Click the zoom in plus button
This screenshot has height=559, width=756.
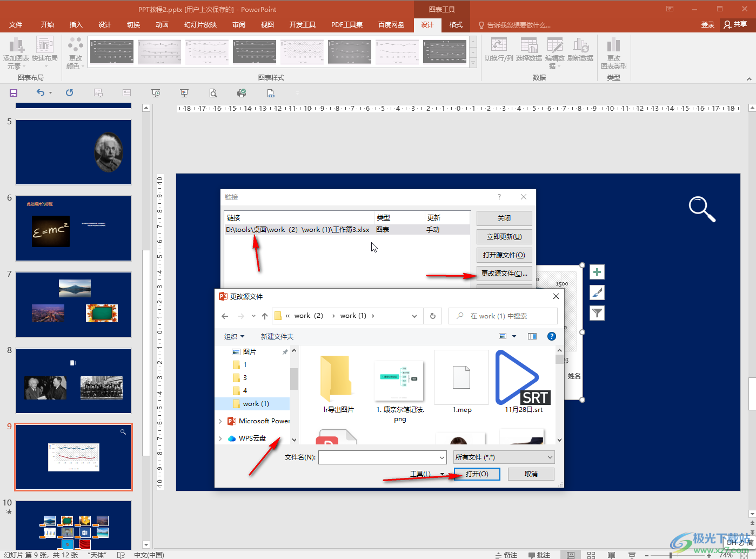click(710, 555)
